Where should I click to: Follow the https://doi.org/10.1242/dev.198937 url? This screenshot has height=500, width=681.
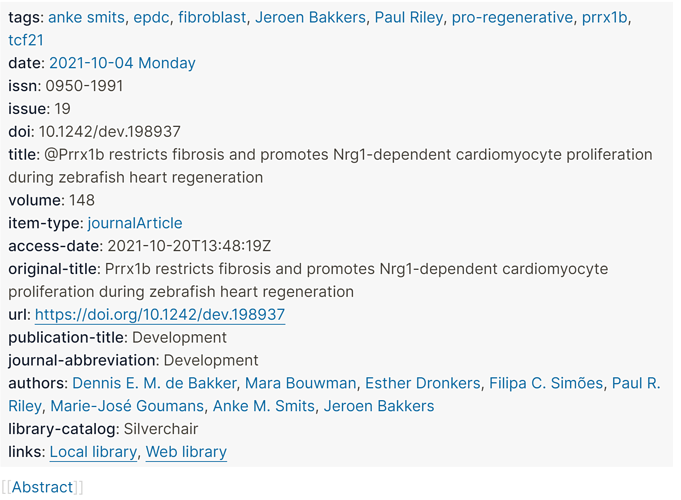tap(160, 315)
